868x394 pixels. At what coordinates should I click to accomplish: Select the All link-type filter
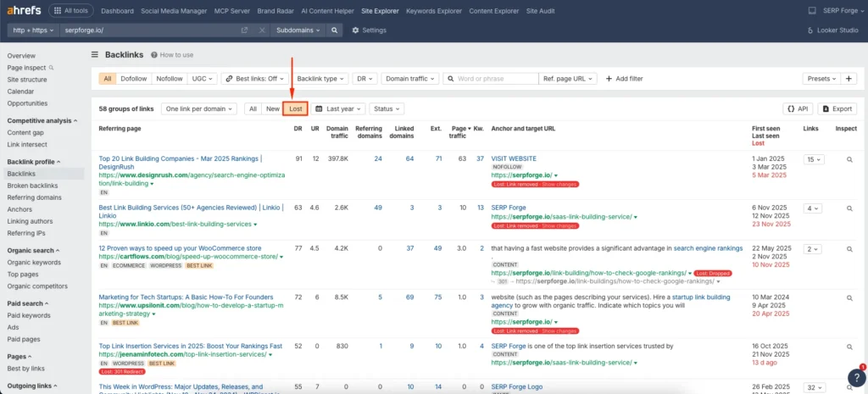[x=108, y=79]
